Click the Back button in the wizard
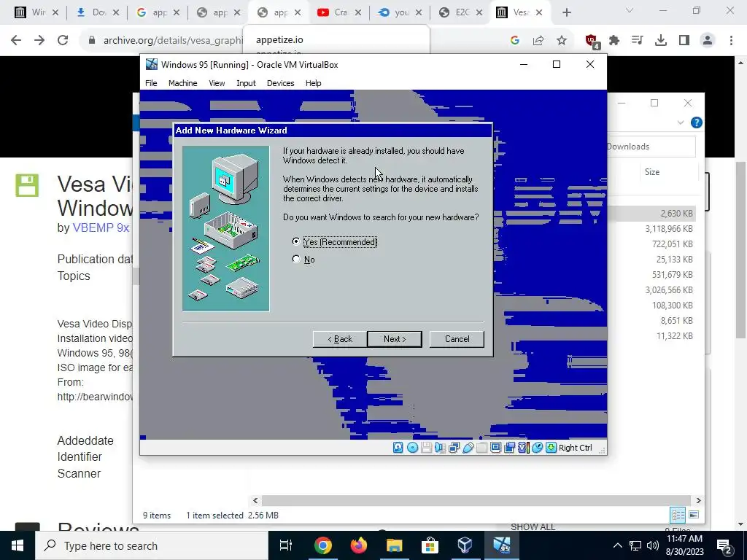 tap(340, 339)
